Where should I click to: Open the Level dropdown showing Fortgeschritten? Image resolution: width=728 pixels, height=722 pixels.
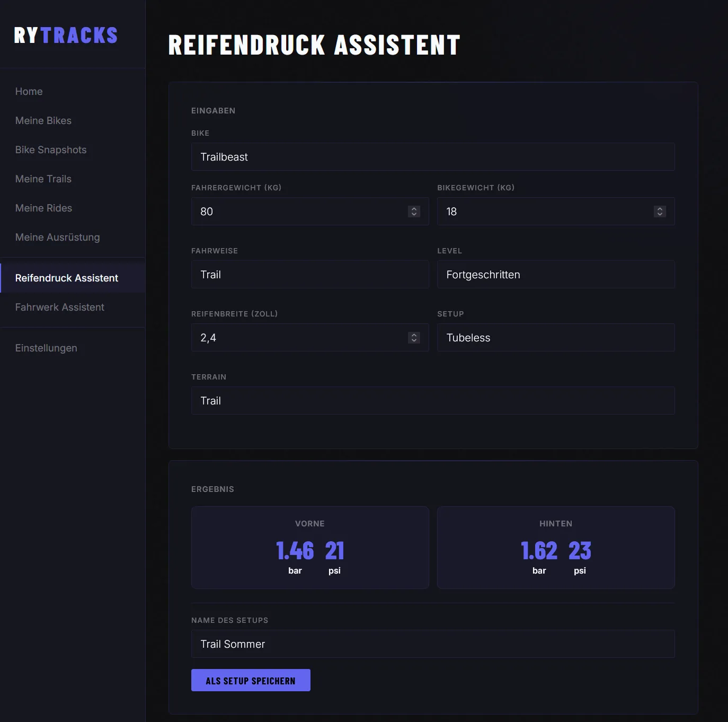pos(555,275)
